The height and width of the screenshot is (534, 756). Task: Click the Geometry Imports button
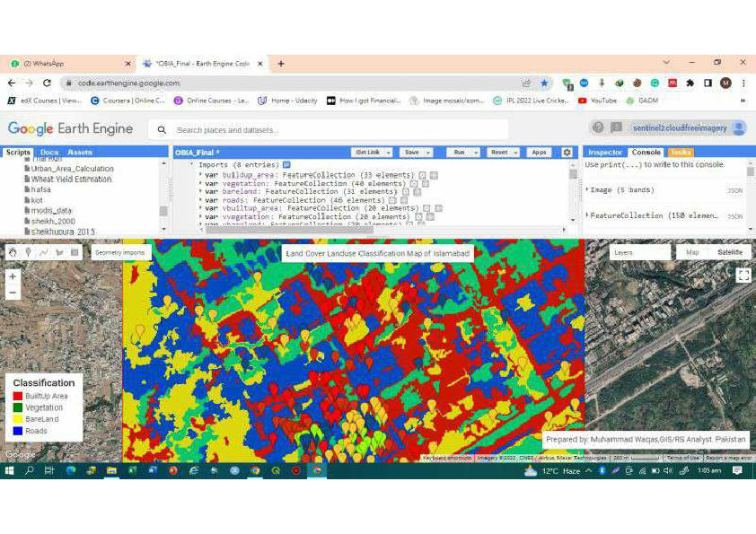pyautogui.click(x=119, y=252)
